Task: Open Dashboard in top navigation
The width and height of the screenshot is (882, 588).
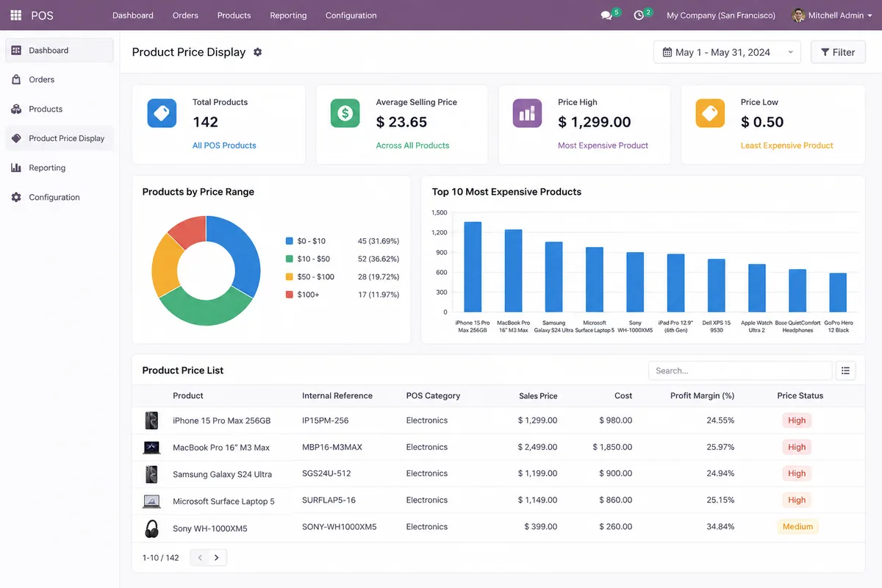Action: click(133, 15)
